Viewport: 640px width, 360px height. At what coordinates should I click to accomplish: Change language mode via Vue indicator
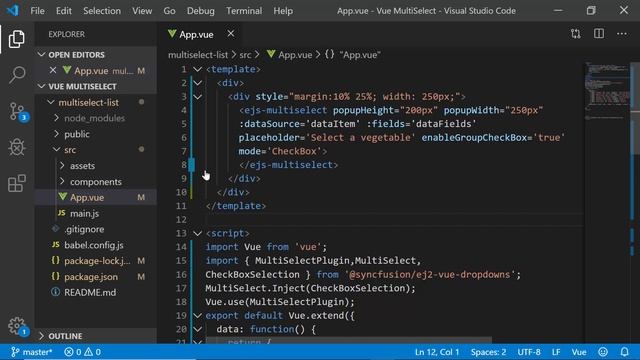click(x=579, y=352)
